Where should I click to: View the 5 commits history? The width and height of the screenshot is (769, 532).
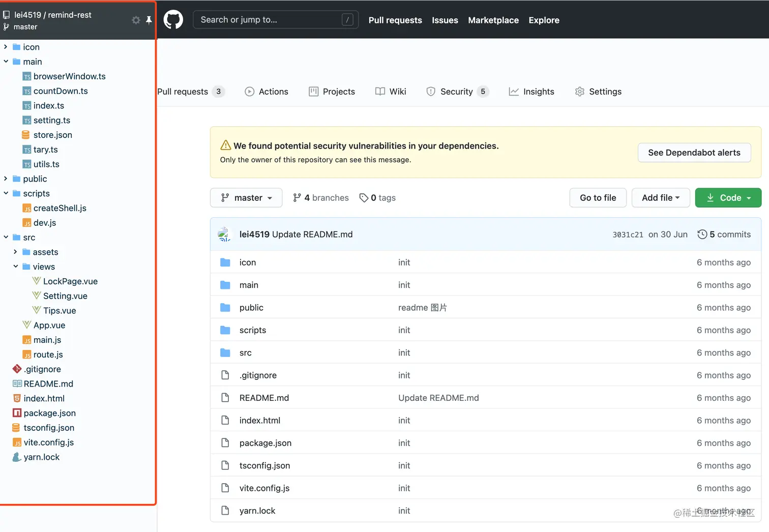click(724, 234)
